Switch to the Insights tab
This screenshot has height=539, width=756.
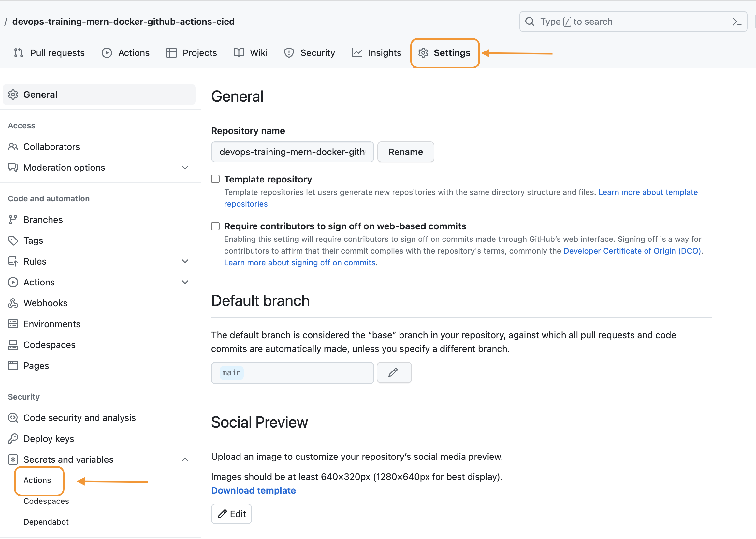click(x=376, y=53)
